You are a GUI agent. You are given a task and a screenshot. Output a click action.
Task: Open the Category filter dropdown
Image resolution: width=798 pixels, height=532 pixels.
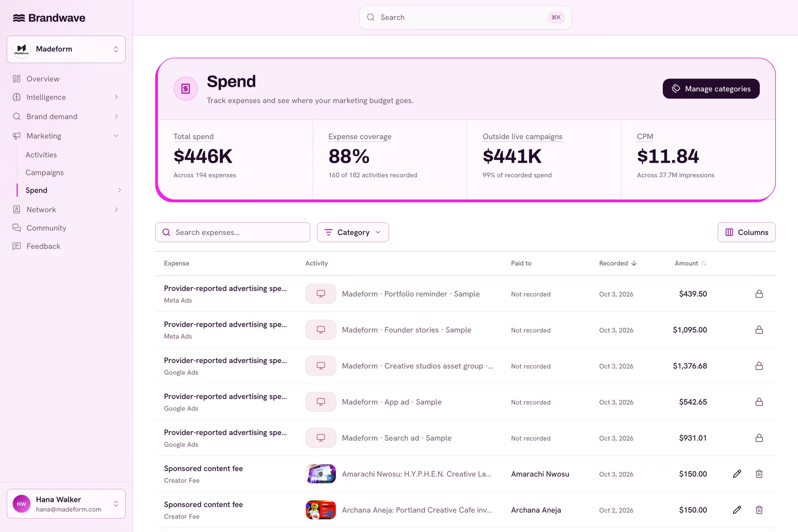[x=353, y=232]
